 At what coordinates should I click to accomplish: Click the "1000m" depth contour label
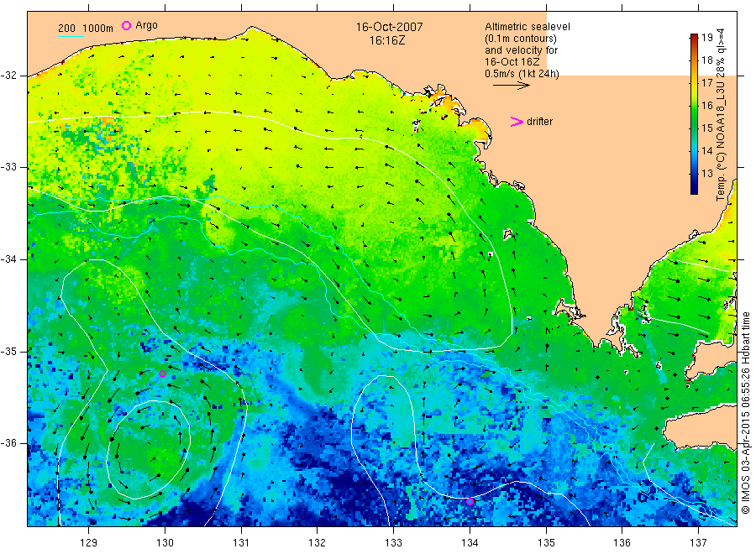click(x=98, y=29)
